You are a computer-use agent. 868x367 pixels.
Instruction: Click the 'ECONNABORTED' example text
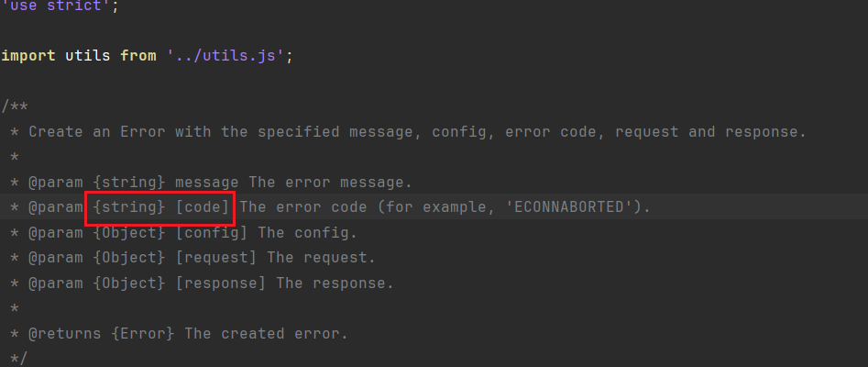[569, 207]
